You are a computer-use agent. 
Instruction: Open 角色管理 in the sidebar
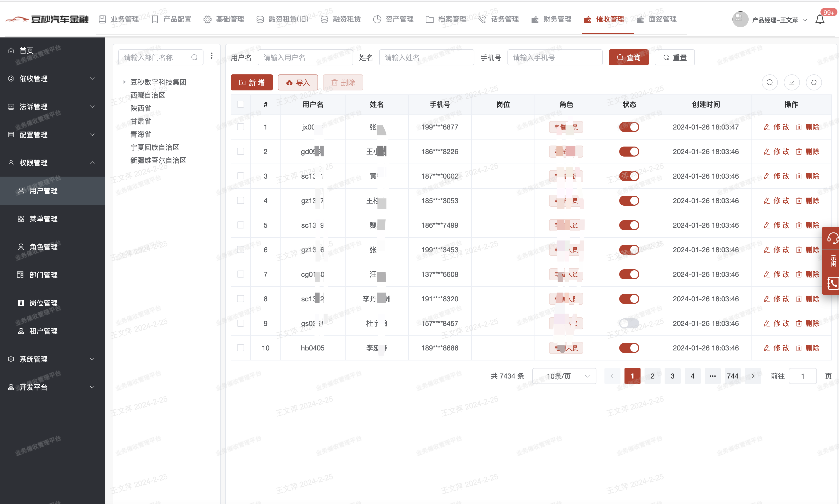pos(43,247)
